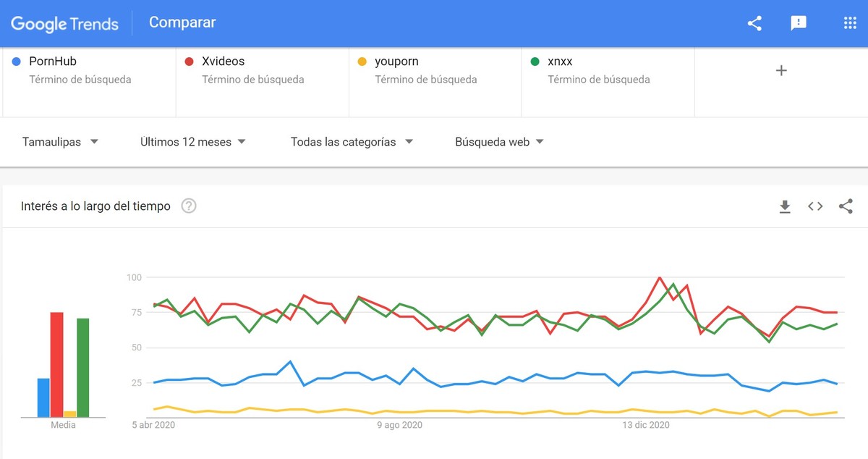This screenshot has height=459, width=868.
Task: Click the red average bar
Action: point(56,364)
